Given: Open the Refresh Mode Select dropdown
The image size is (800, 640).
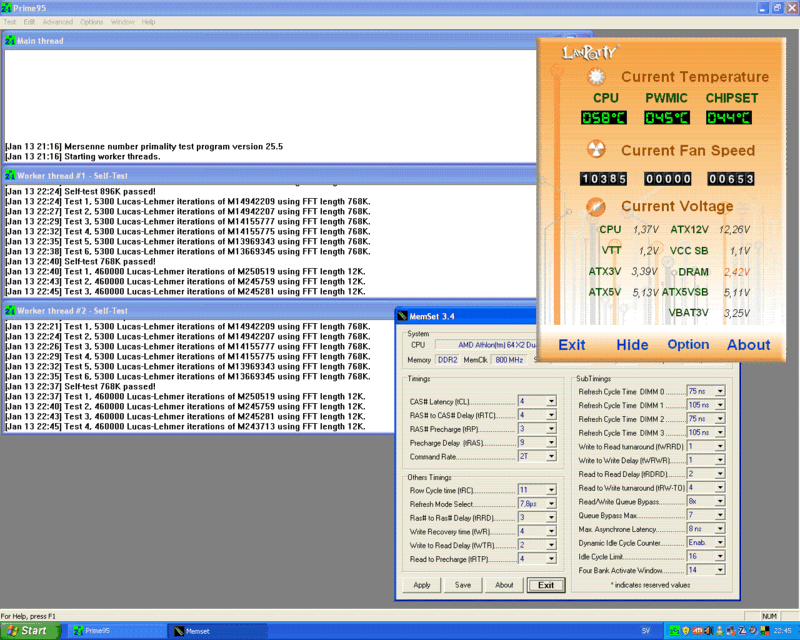Looking at the screenshot, I should [x=551, y=504].
